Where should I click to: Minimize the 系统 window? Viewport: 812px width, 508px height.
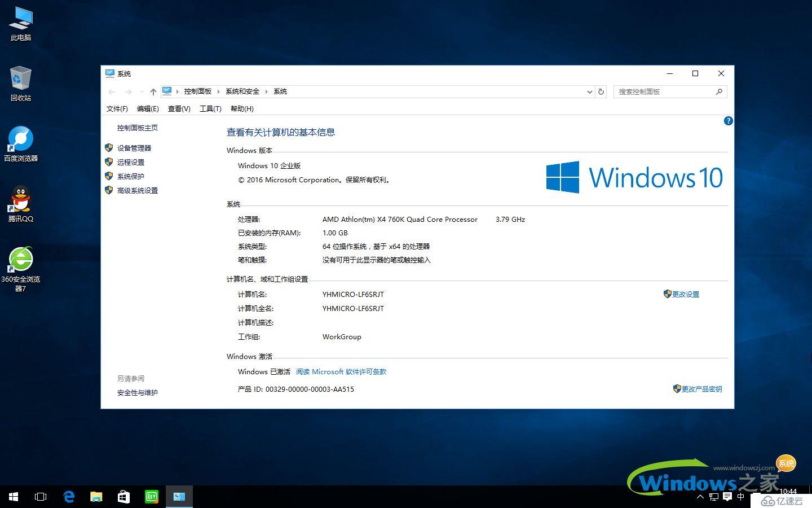pyautogui.click(x=670, y=73)
